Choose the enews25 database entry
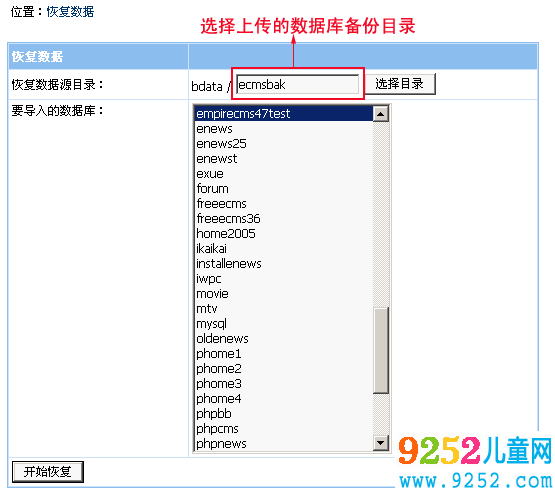 [x=284, y=144]
